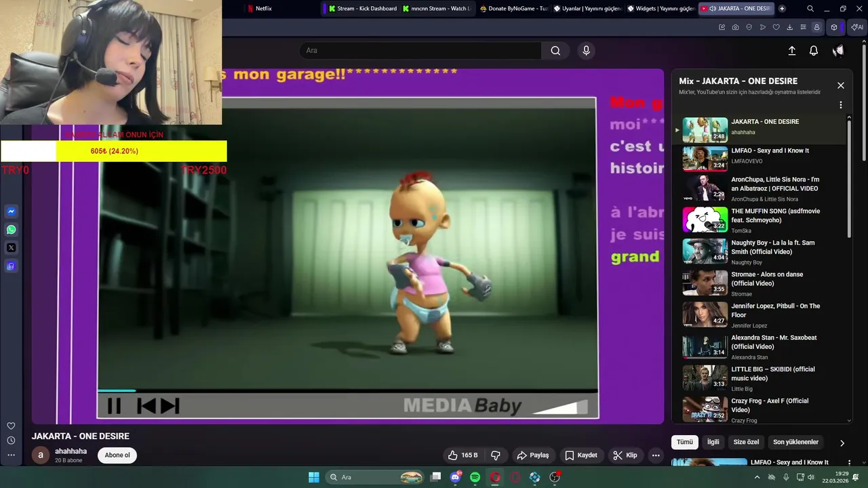
Task: Select the Tümü filter chip
Action: point(685,442)
